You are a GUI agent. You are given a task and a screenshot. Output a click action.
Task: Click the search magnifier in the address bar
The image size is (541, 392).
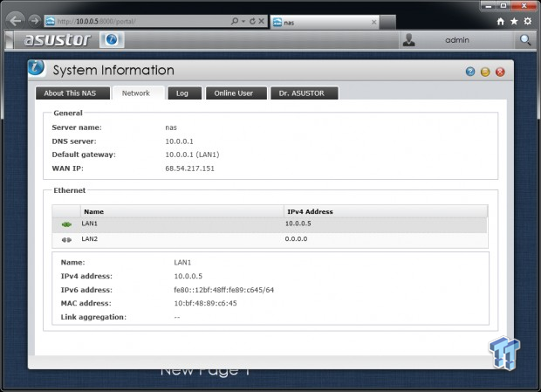click(235, 21)
